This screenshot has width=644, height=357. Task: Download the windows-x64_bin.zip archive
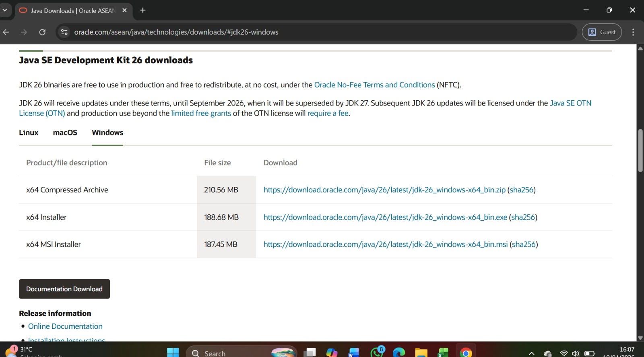(x=384, y=190)
